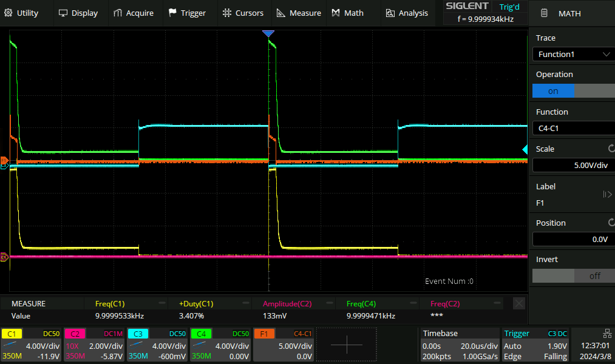Click the Acquire waveform icon
Viewport: 615px width, 364px height.
(x=117, y=13)
